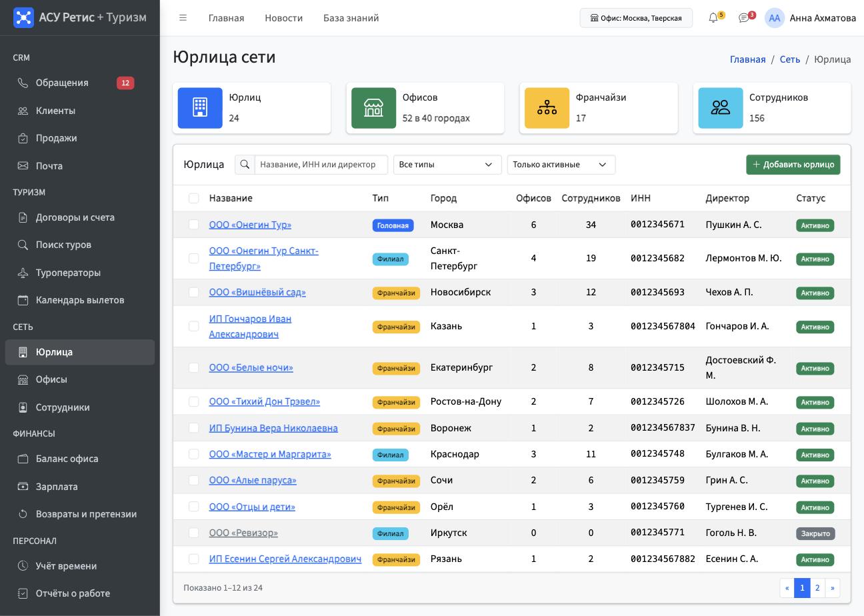The width and height of the screenshot is (864, 616).
Task: Click the Баланс офиса wallet icon
Action: click(23, 459)
